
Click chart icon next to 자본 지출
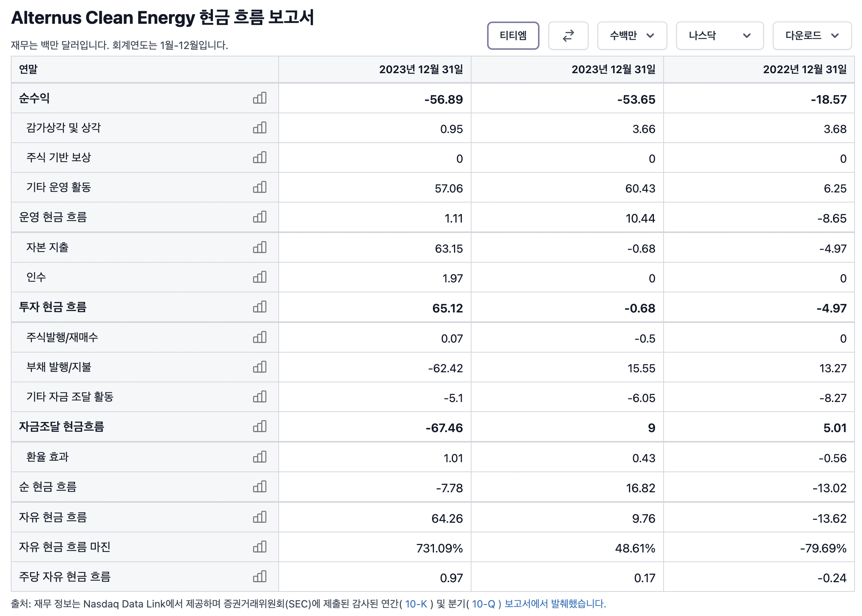[260, 247]
